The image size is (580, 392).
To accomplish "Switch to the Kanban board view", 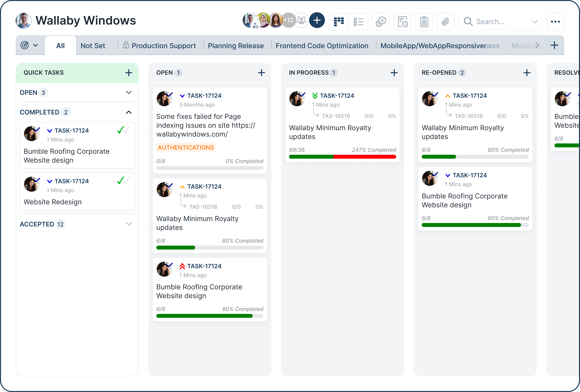I will click(x=339, y=21).
